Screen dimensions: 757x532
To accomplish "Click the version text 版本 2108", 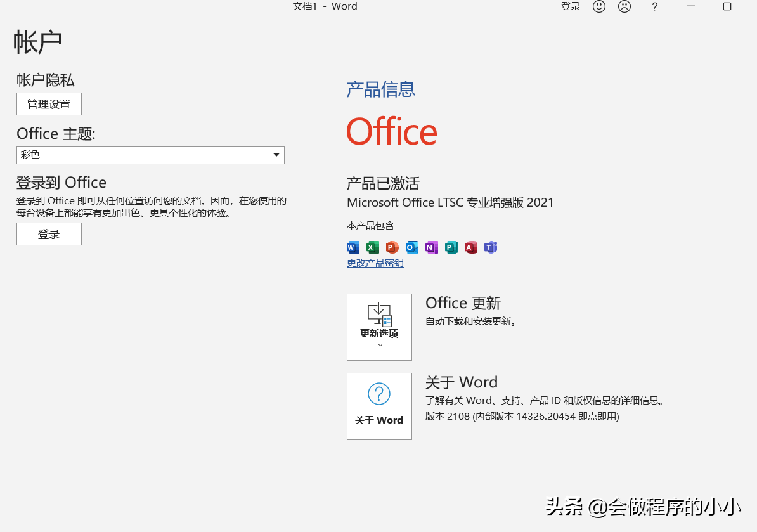I will click(522, 416).
